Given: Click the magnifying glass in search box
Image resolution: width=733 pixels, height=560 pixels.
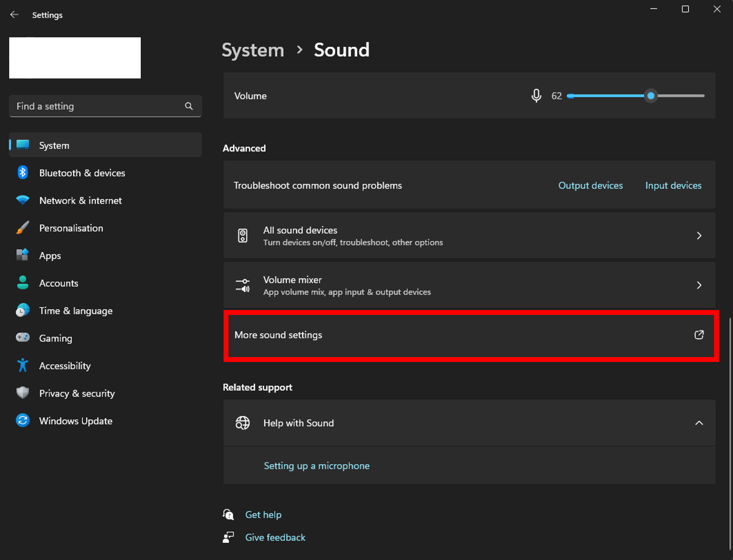Looking at the screenshot, I should (x=188, y=106).
